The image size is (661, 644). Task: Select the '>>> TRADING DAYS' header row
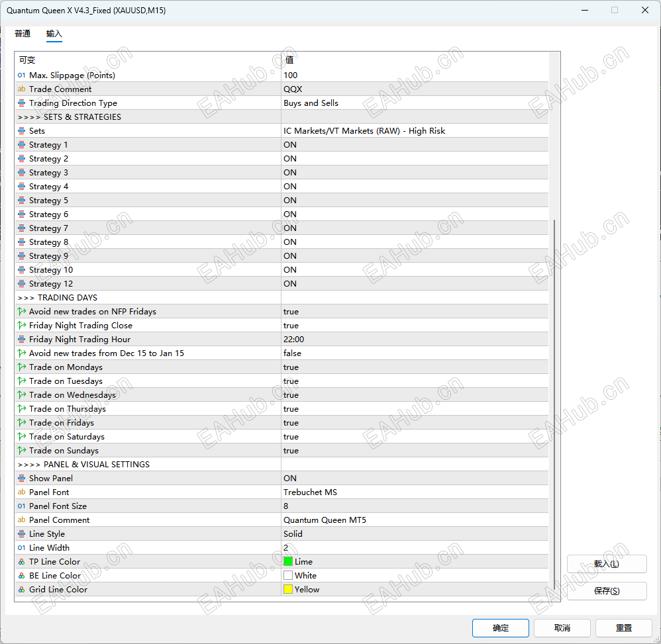(281, 298)
